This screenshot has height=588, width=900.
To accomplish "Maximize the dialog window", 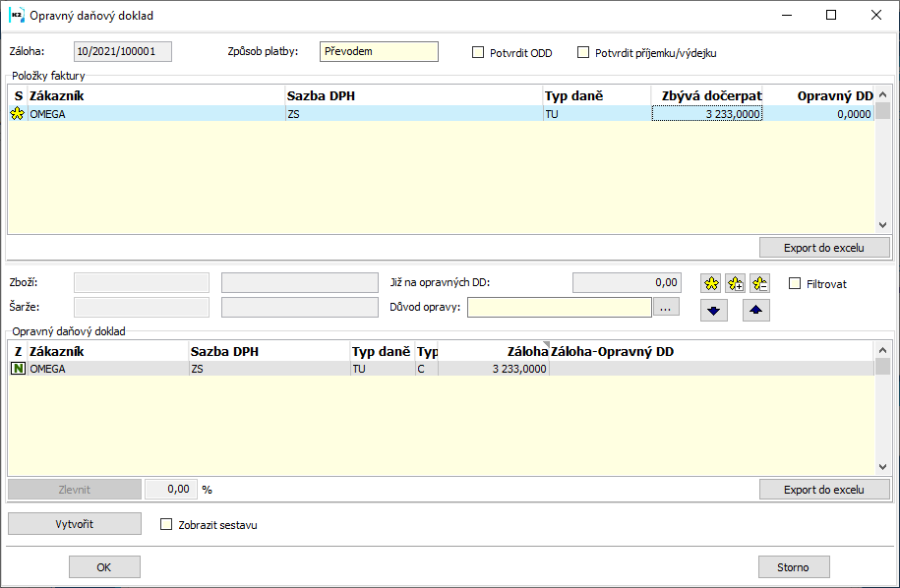I will [831, 15].
